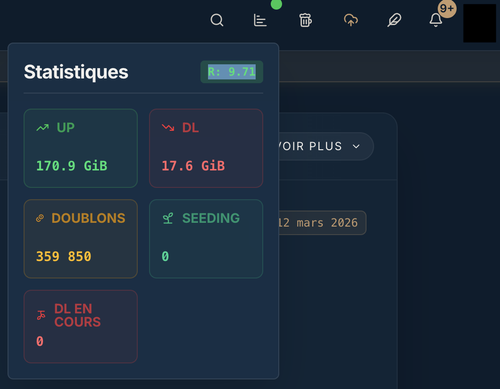500x389 pixels.
Task: Open the black profile avatar
Action: coord(479,23)
